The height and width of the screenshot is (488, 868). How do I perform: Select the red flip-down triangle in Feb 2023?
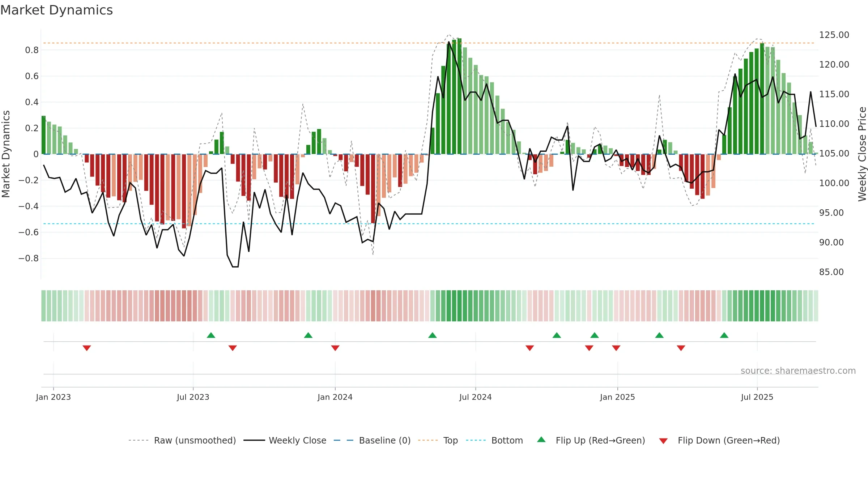[87, 348]
